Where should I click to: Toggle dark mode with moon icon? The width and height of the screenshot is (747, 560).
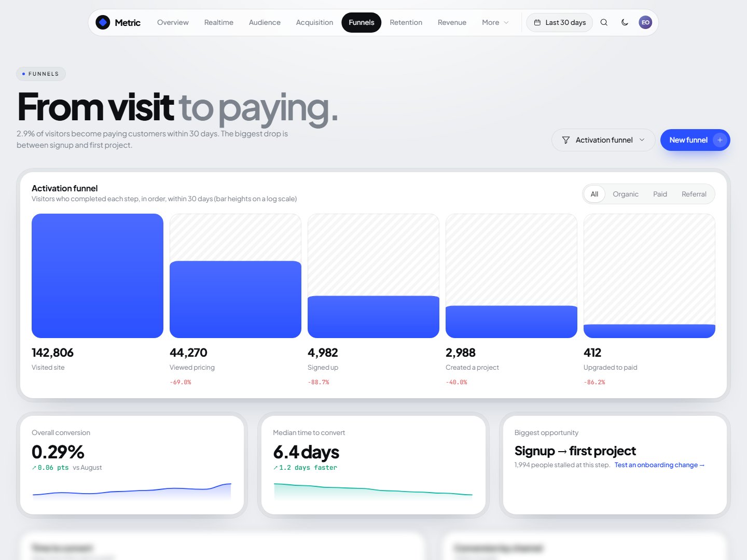pyautogui.click(x=625, y=22)
